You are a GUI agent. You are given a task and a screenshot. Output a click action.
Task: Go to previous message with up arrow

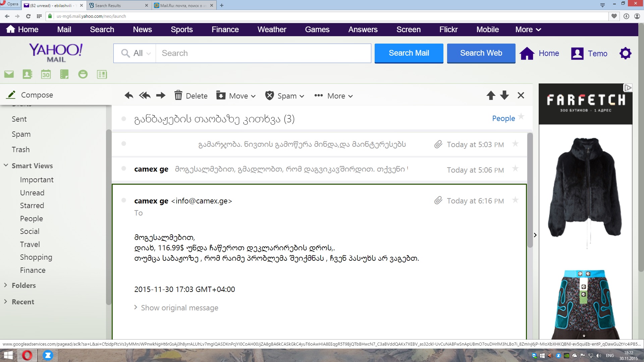(x=491, y=96)
